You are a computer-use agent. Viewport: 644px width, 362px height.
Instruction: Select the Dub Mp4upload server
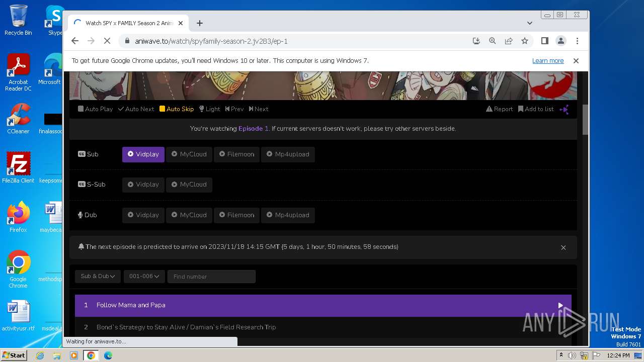[x=288, y=215]
